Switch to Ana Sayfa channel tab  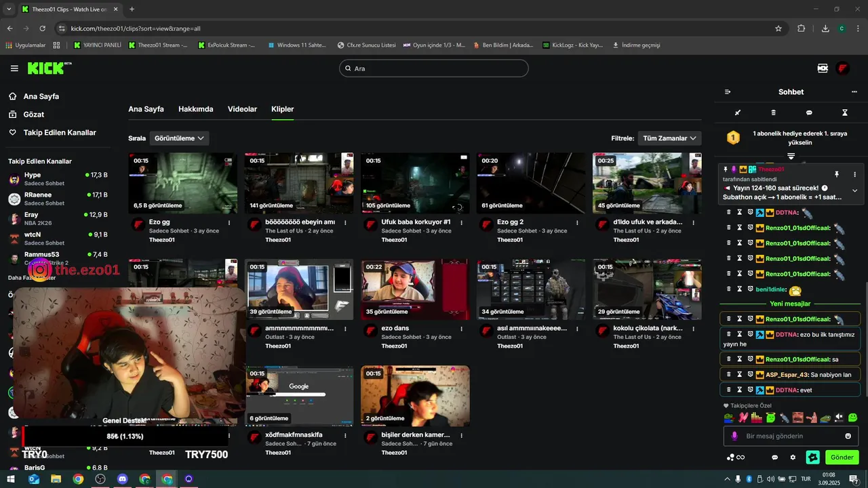coord(146,109)
